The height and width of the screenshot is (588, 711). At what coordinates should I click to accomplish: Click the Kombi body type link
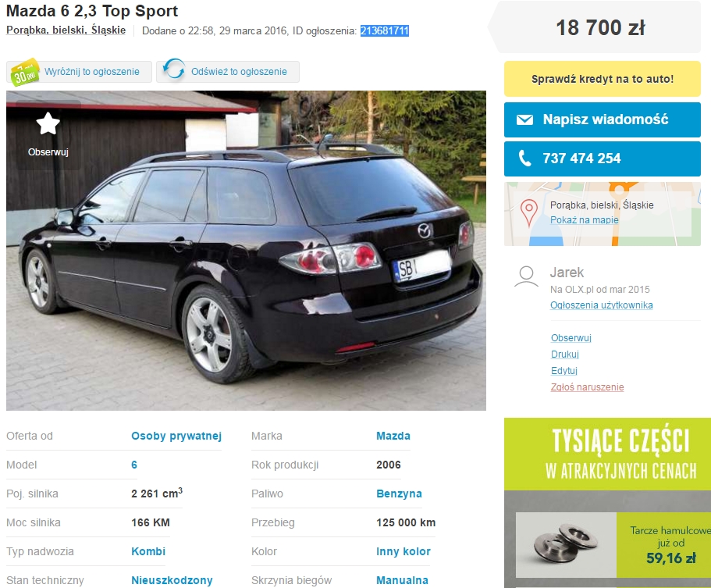tap(148, 551)
